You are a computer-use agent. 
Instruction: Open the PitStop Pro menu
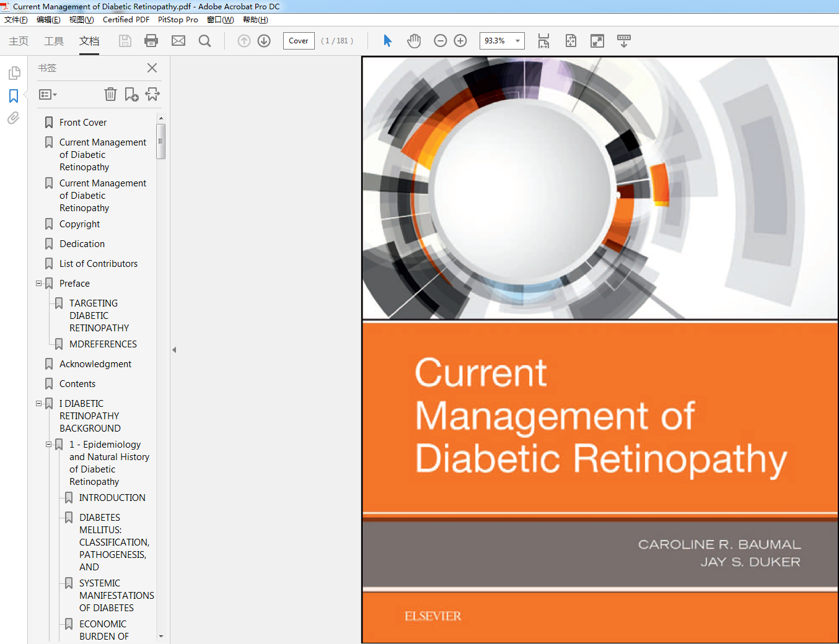(x=178, y=20)
